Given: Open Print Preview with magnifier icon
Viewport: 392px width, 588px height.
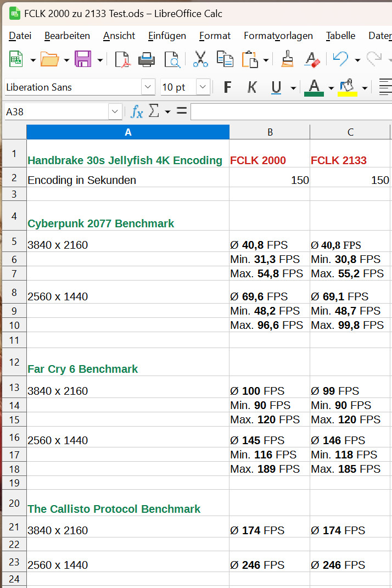Looking at the screenshot, I should [172, 59].
